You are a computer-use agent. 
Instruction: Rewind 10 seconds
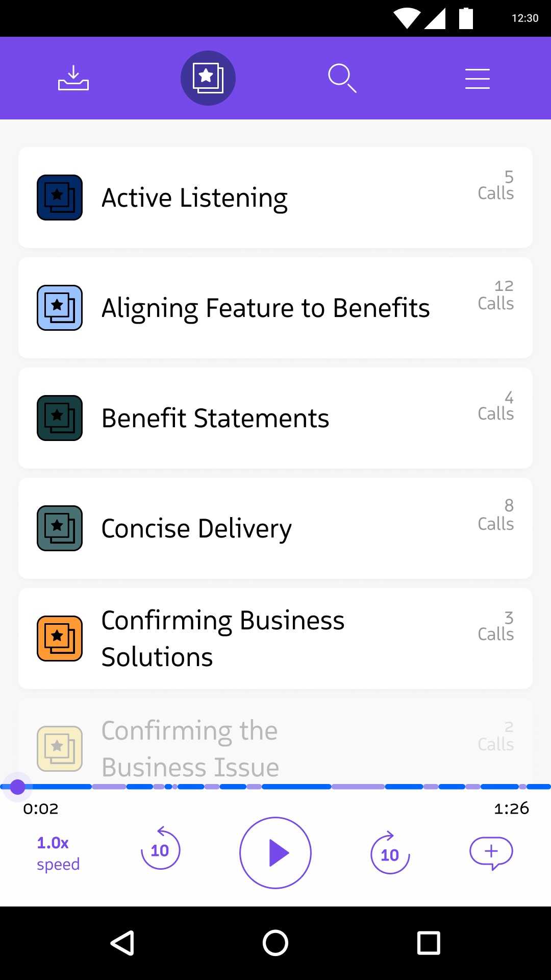pos(160,849)
